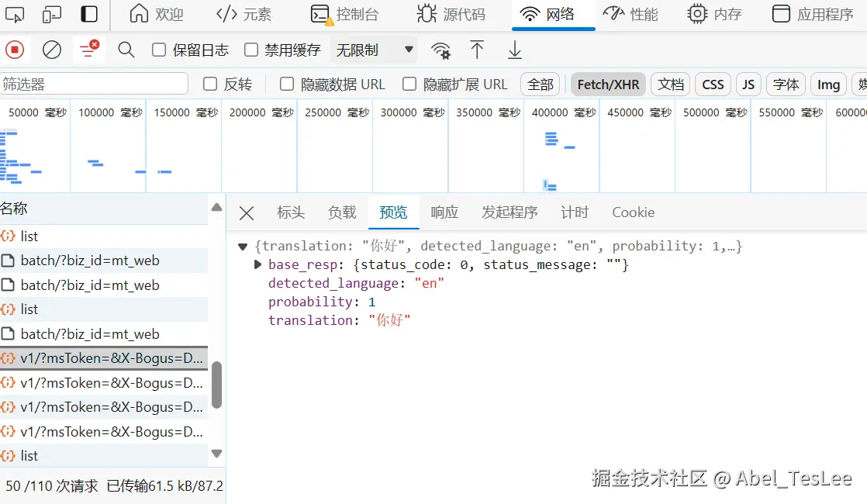
Task: Select the JS request filter
Action: pos(748,85)
